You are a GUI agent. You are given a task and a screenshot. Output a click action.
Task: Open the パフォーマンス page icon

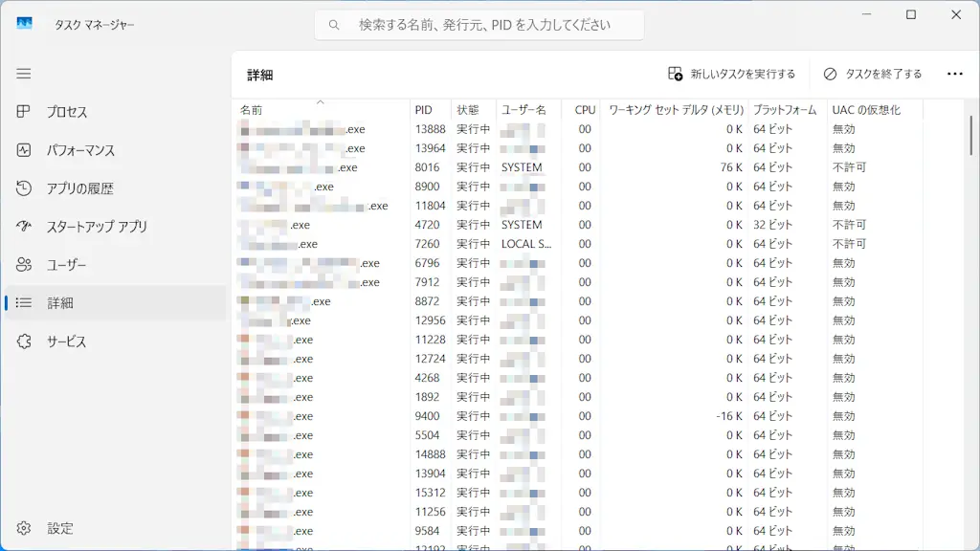point(24,150)
